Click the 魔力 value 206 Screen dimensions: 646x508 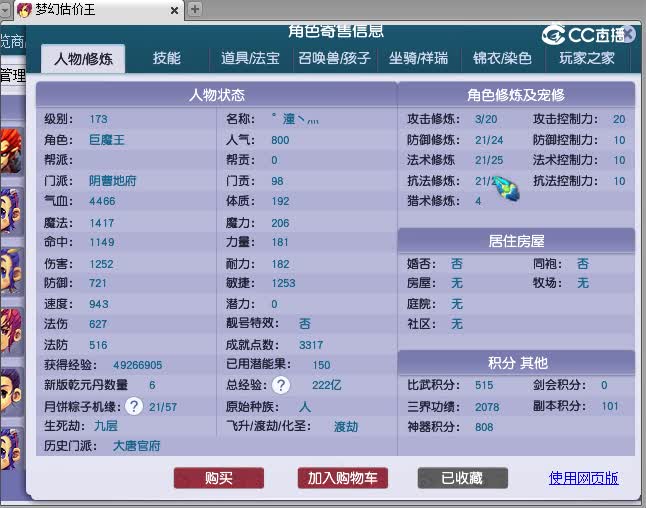pyautogui.click(x=280, y=223)
